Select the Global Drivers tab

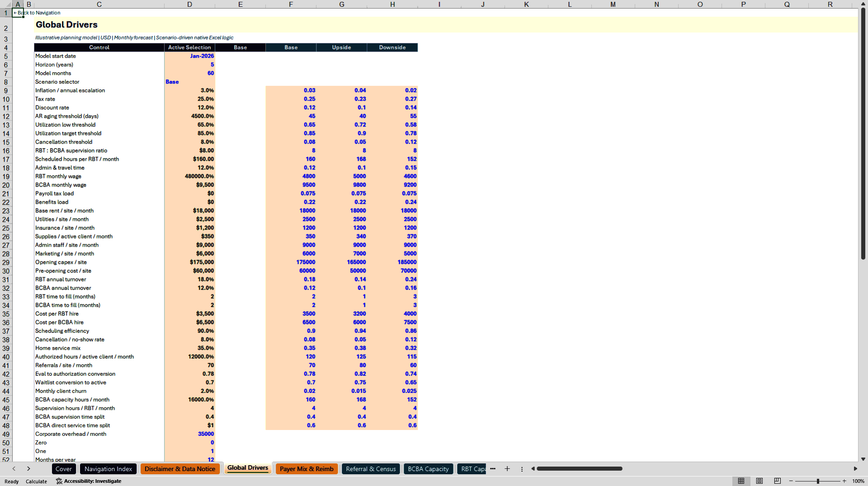click(248, 468)
